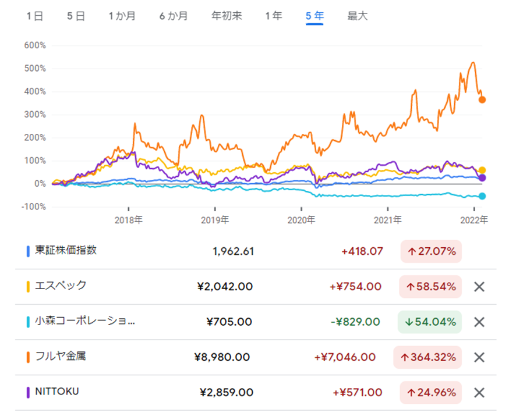Viewport: 516px width, 420px height.
Task: Click purple color bar beside NITTOKU
Action: click(28, 392)
